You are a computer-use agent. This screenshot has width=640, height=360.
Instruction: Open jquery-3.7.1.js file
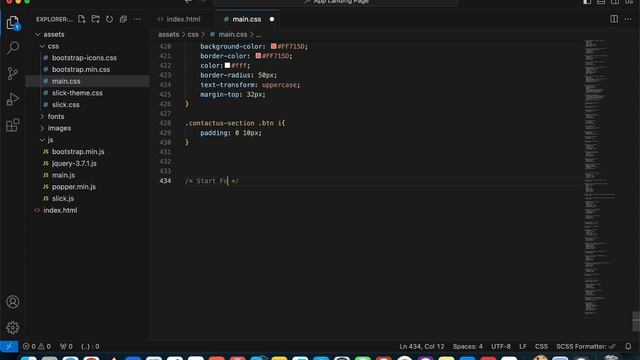click(74, 163)
